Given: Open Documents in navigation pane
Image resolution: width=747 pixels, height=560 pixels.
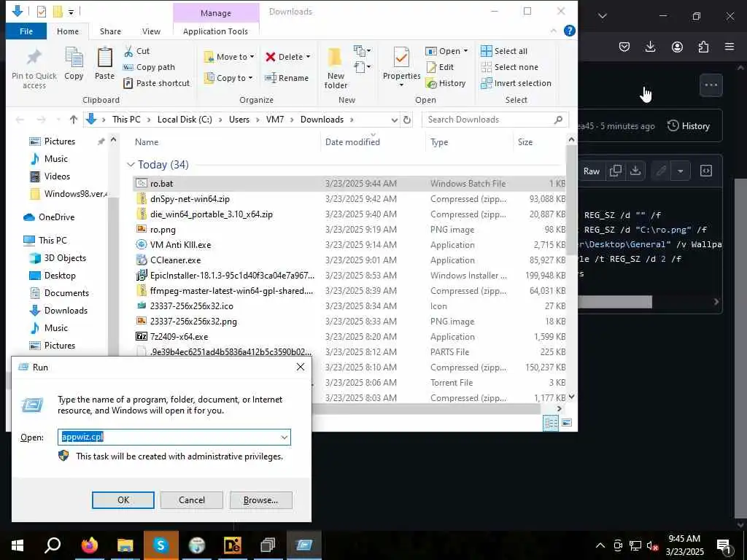Looking at the screenshot, I should (59, 293).
